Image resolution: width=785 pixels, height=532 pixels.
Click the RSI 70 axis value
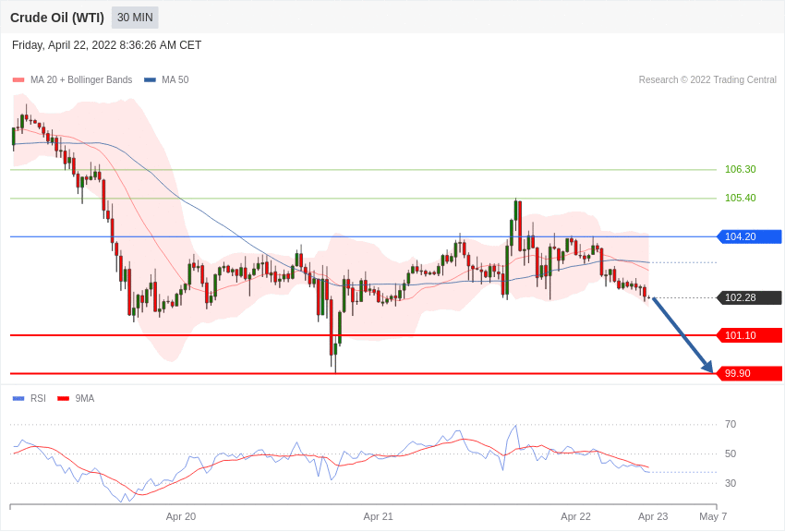pos(731,424)
